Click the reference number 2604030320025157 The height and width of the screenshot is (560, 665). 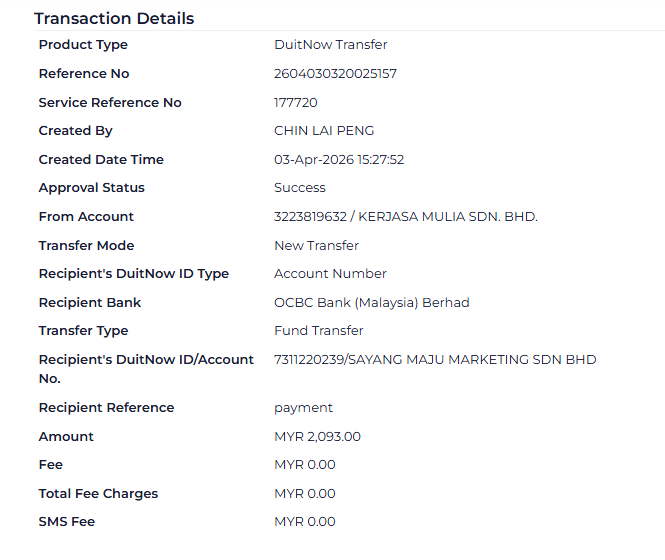[335, 74]
